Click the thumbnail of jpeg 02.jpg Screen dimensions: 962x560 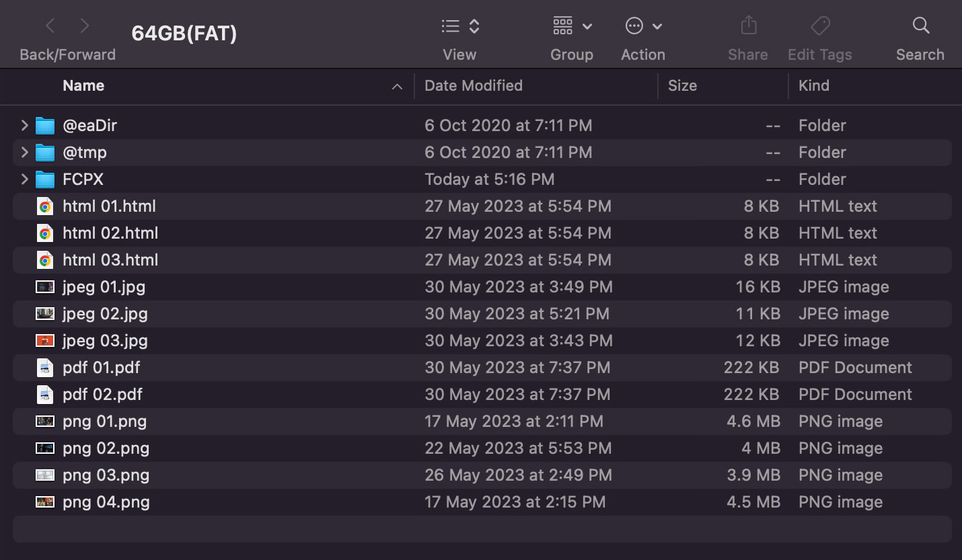(45, 314)
